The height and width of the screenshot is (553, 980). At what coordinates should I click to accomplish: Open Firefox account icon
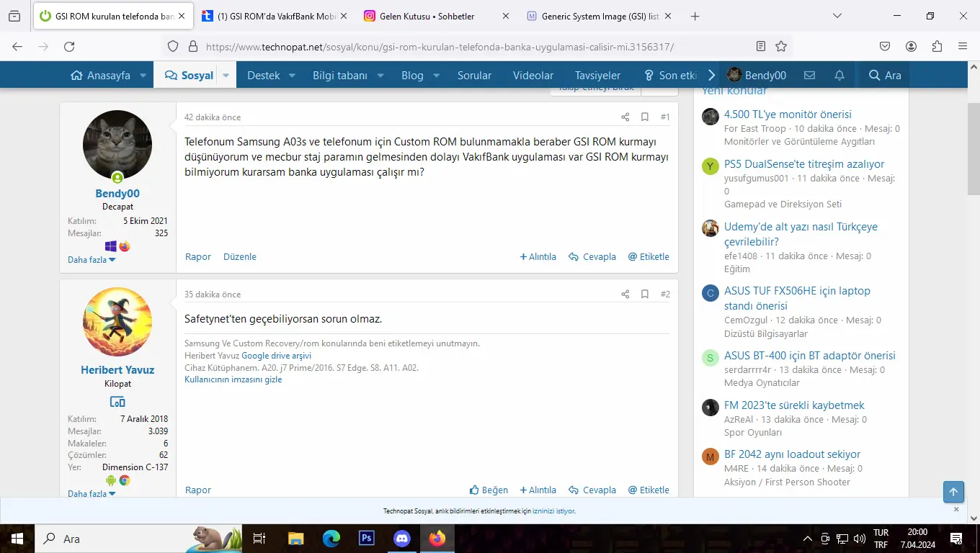911,46
